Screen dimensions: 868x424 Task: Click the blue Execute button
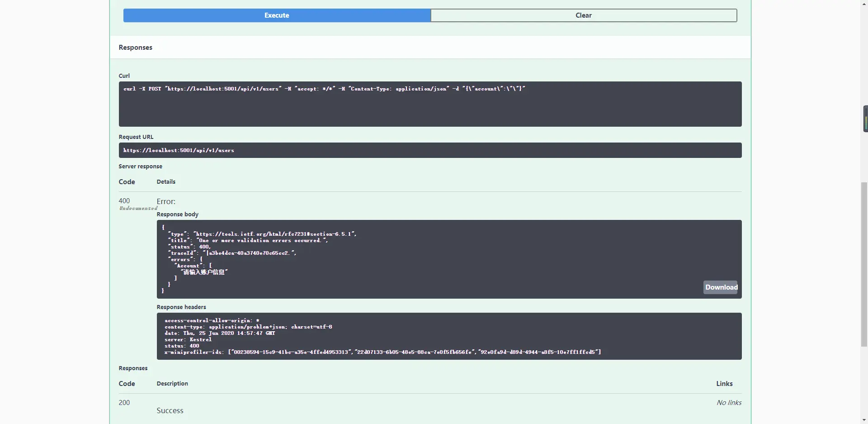(277, 15)
